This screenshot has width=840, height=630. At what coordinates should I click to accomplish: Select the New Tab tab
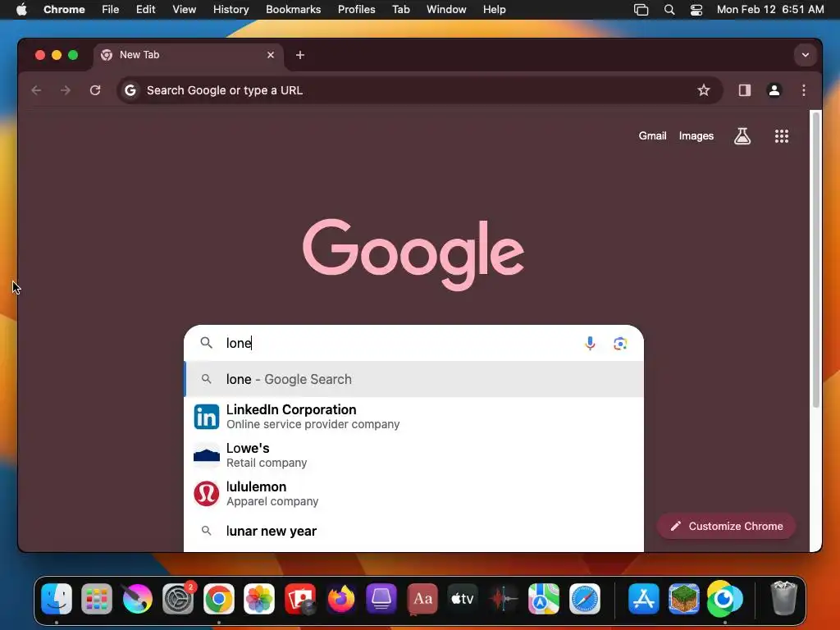pos(188,55)
